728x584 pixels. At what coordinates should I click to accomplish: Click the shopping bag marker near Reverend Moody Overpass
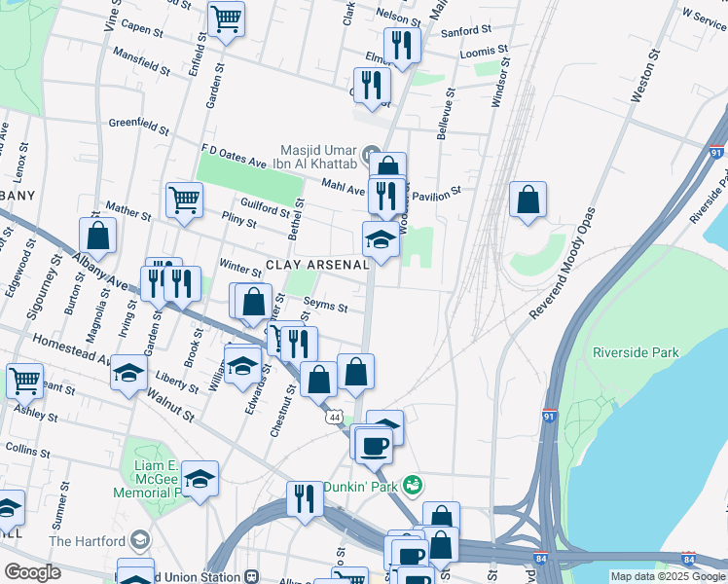[528, 200]
